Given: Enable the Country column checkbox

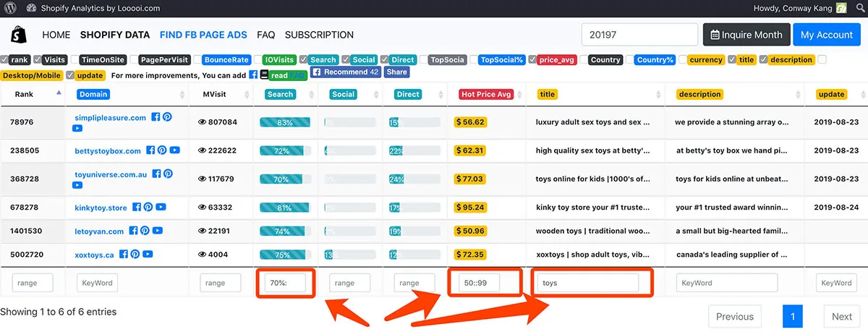Looking at the screenshot, I should point(584,60).
